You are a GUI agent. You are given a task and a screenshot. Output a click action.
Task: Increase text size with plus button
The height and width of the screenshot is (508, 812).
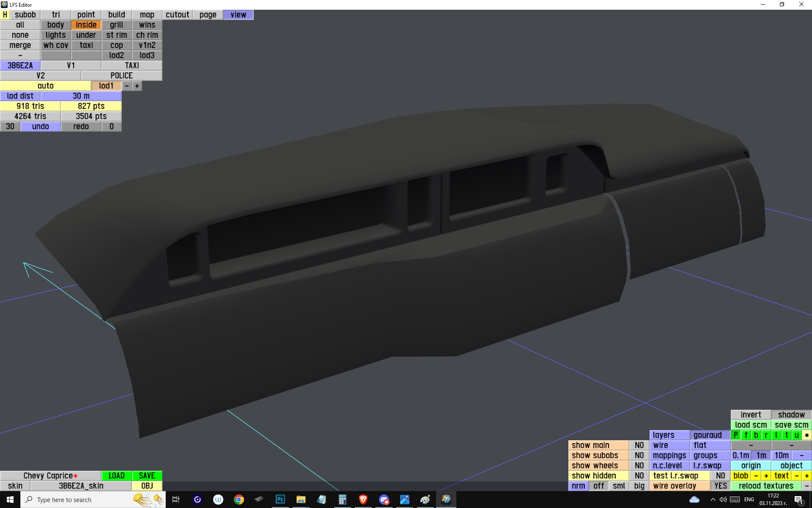[x=807, y=476]
